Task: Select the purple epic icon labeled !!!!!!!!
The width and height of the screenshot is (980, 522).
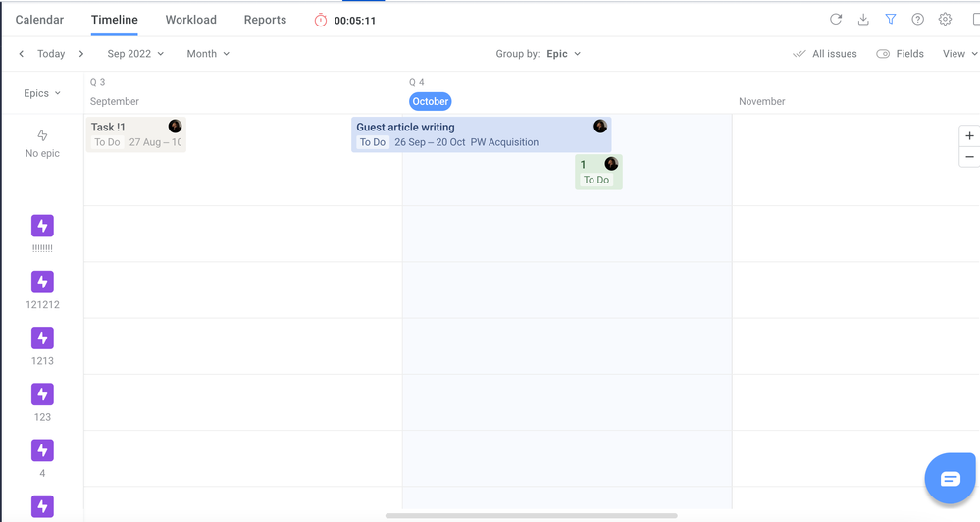Action: point(42,226)
